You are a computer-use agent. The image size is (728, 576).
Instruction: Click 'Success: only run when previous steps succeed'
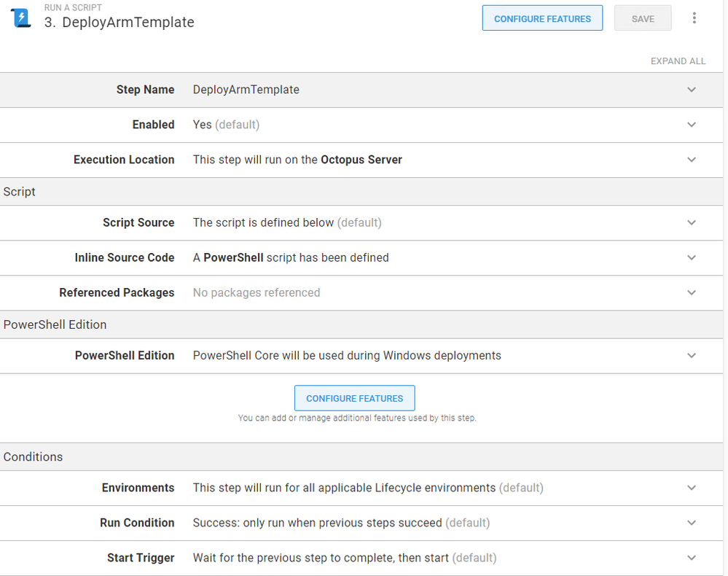[318, 523]
